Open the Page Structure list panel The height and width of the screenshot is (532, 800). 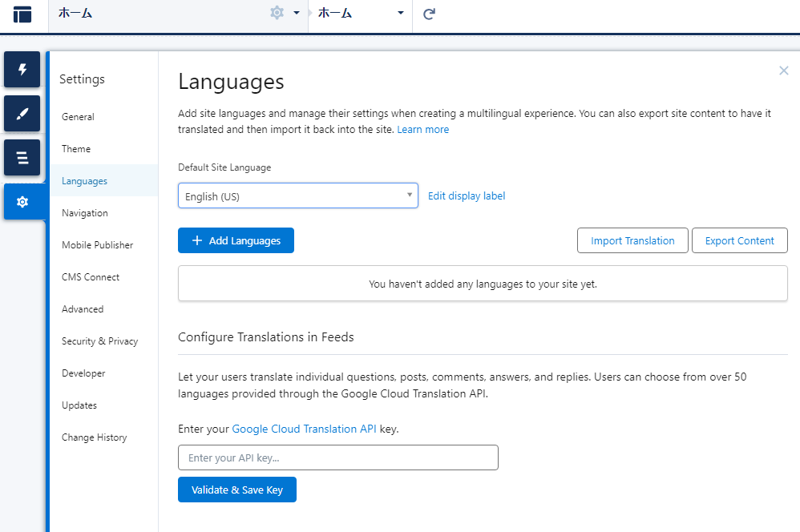(22, 158)
